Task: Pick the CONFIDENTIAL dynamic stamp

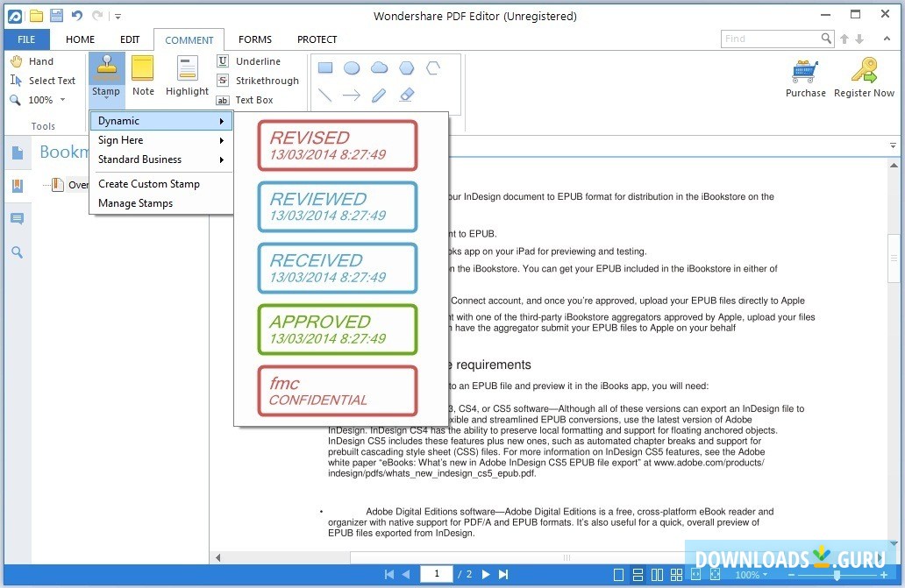Action: click(x=338, y=391)
